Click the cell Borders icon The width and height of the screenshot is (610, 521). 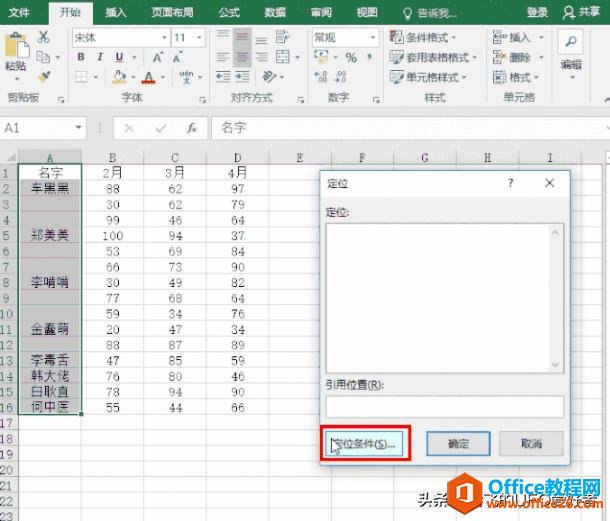[x=81, y=77]
